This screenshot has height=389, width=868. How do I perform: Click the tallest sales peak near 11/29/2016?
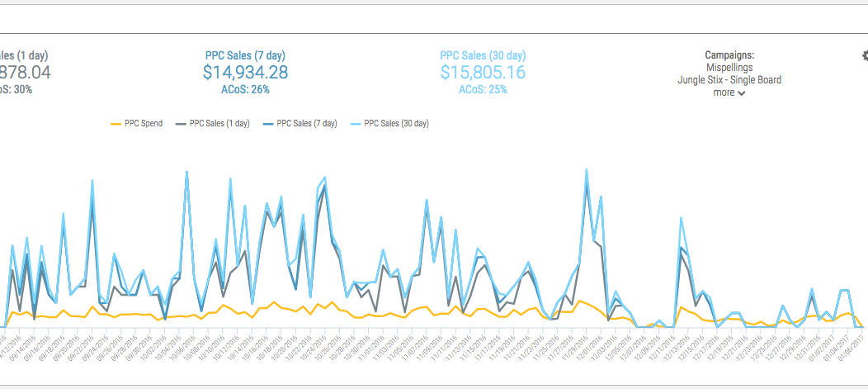point(587,169)
